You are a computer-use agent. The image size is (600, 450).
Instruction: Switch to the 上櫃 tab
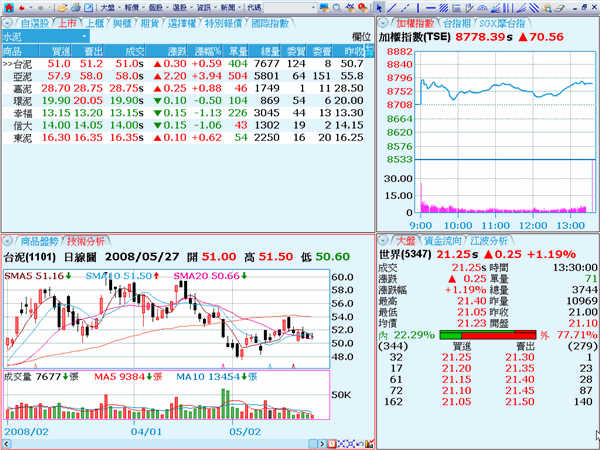coord(96,22)
